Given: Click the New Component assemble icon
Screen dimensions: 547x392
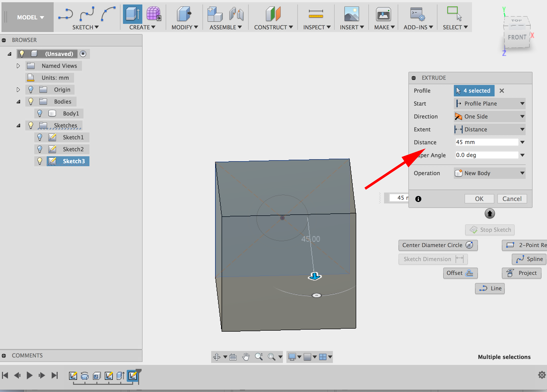Looking at the screenshot, I should click(x=215, y=14).
